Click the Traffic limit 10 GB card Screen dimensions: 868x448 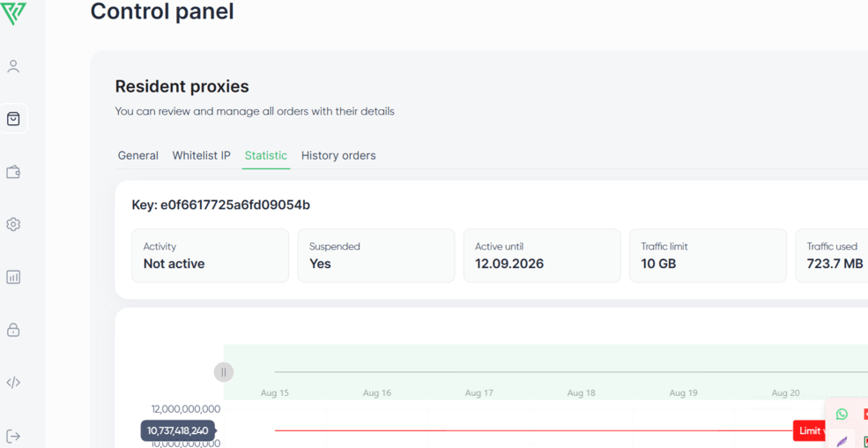(708, 256)
